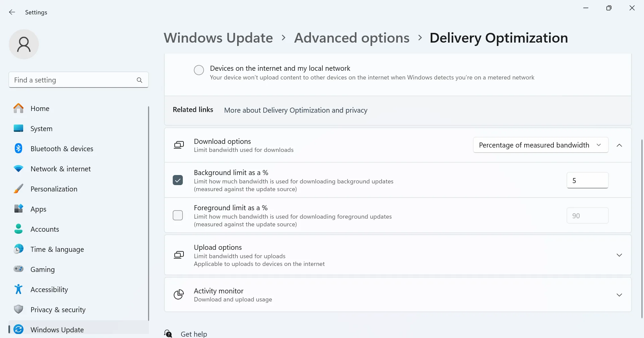Click the Network wifi icon
This screenshot has height=338, width=644.
[18, 169]
